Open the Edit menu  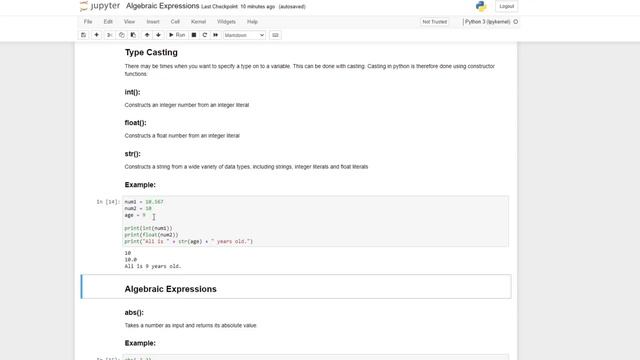click(108, 22)
